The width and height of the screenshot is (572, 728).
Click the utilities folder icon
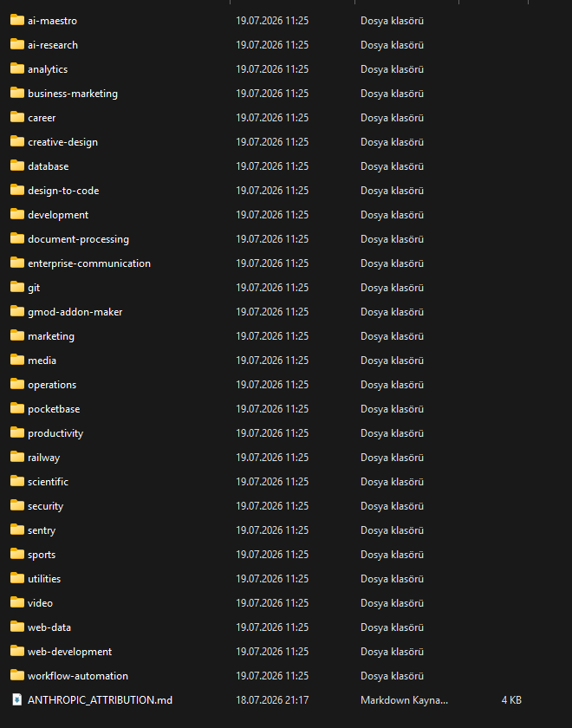(x=17, y=578)
